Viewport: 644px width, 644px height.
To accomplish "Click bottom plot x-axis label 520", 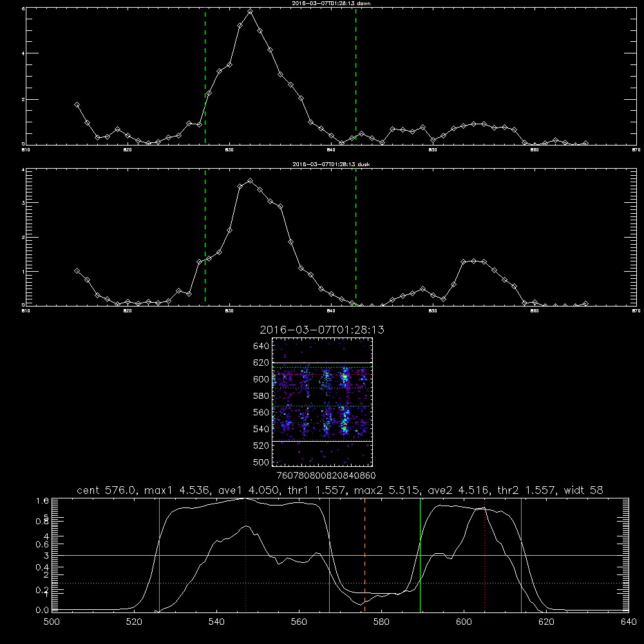I will tap(134, 622).
